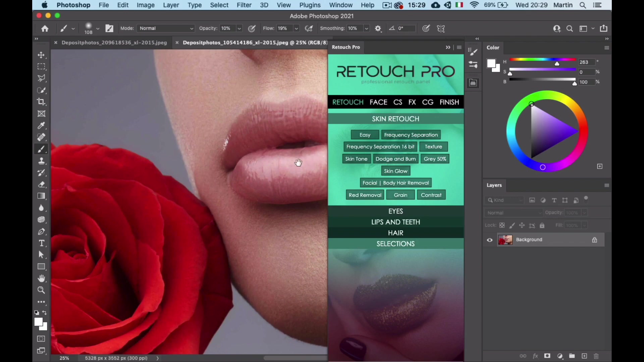Select the Gradient tool
The height and width of the screenshot is (362, 644).
point(41,196)
